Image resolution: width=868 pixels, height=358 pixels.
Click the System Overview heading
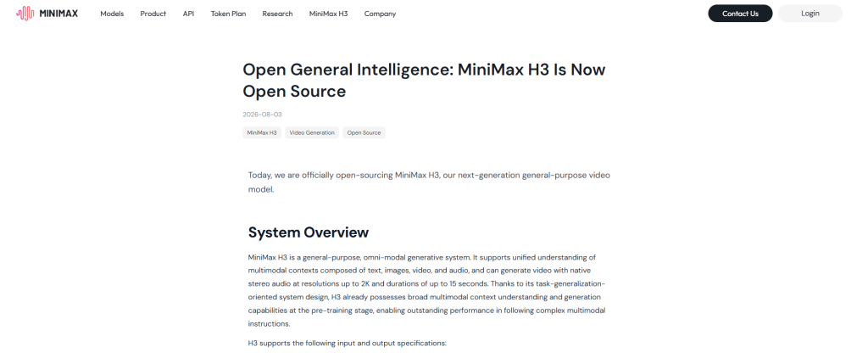pos(309,232)
